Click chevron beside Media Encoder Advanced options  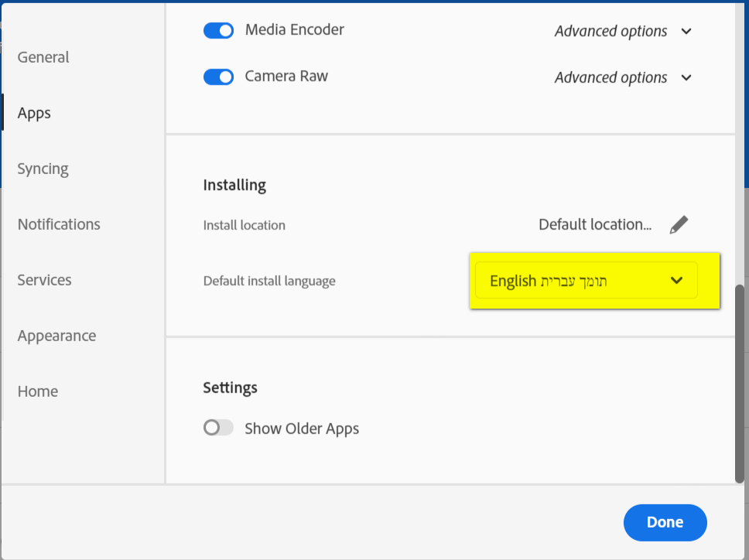(686, 32)
